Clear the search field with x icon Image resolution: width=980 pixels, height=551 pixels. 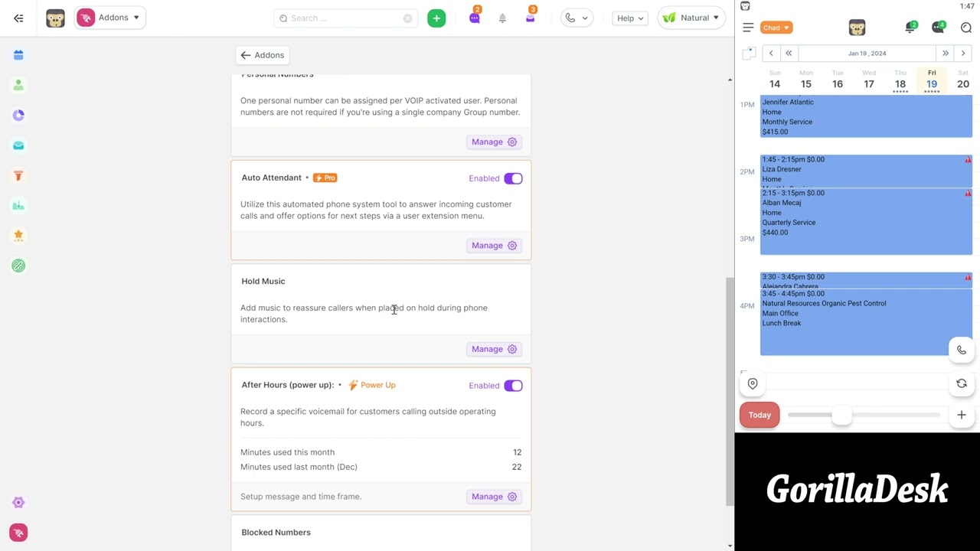pyautogui.click(x=407, y=18)
